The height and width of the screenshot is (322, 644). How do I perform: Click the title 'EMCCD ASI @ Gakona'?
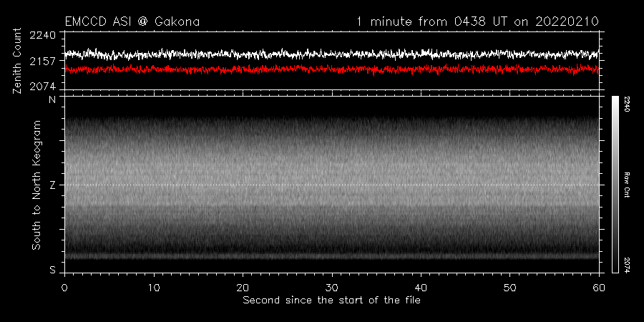132,21
